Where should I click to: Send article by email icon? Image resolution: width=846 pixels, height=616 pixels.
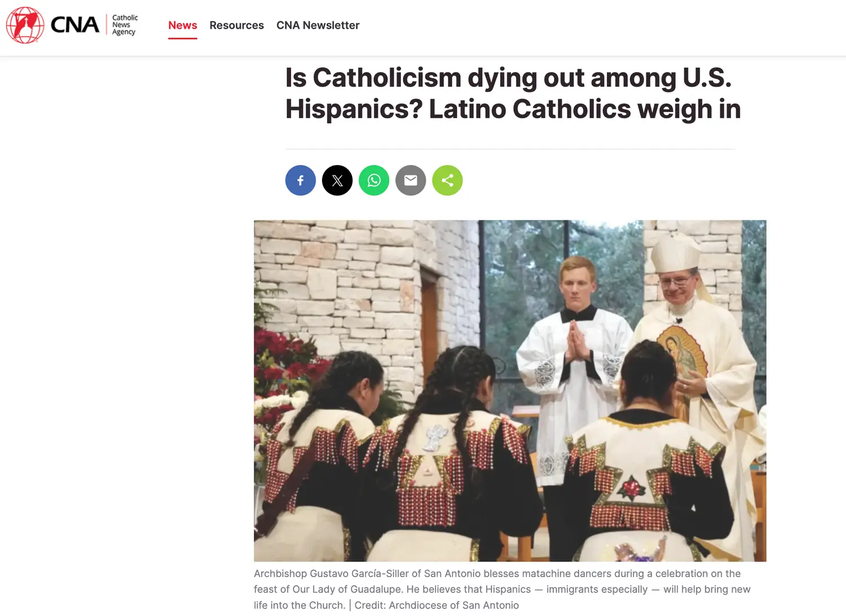[411, 180]
